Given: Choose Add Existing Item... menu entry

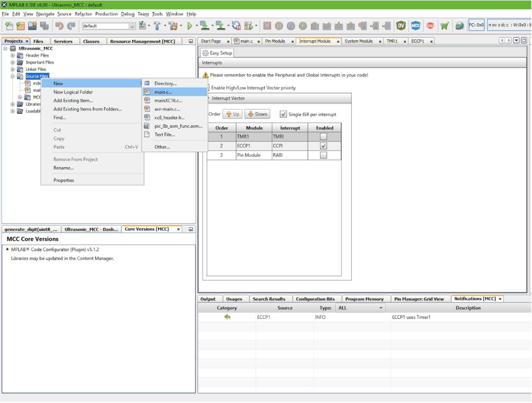Looking at the screenshot, I should tap(73, 101).
